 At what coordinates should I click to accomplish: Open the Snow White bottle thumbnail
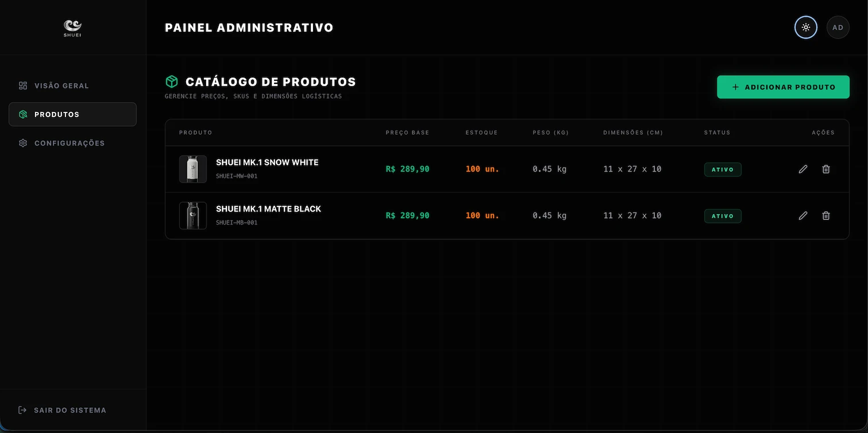tap(193, 169)
